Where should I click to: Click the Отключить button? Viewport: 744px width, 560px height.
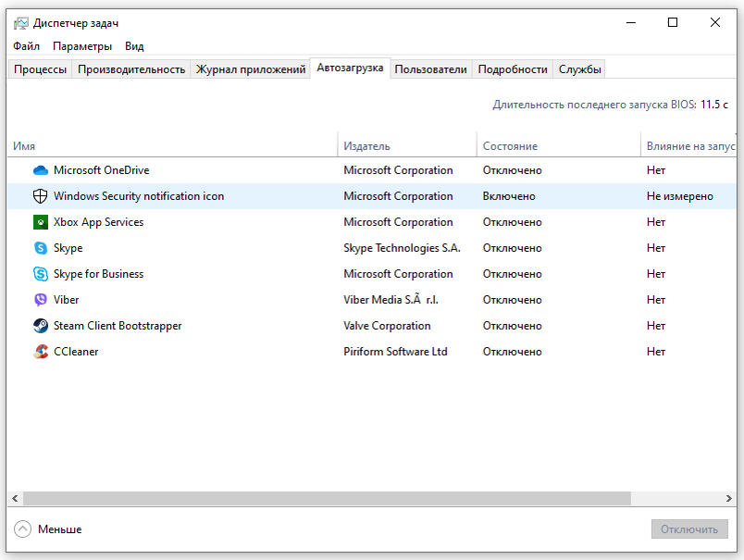point(689,529)
